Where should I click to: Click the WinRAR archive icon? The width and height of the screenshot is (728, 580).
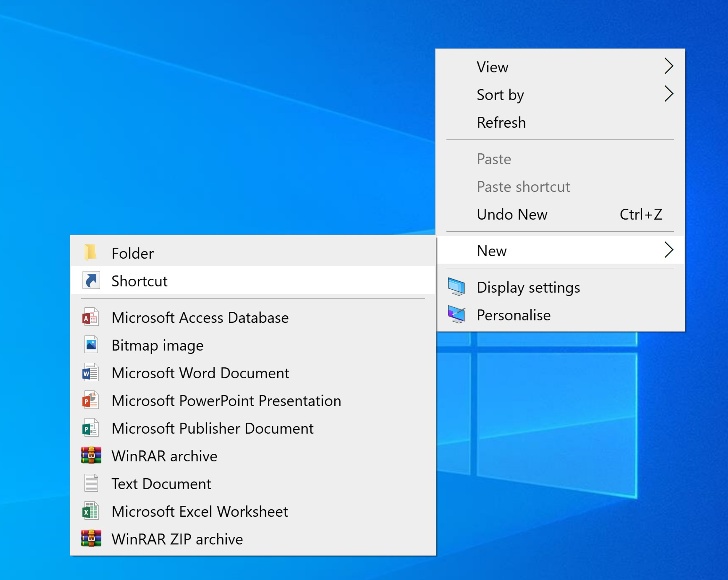tap(91, 455)
